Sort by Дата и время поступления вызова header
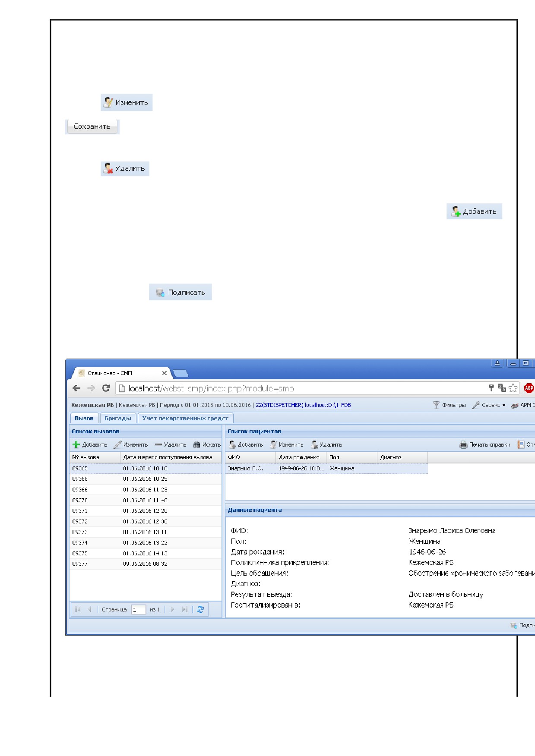 pyautogui.click(x=171, y=457)
